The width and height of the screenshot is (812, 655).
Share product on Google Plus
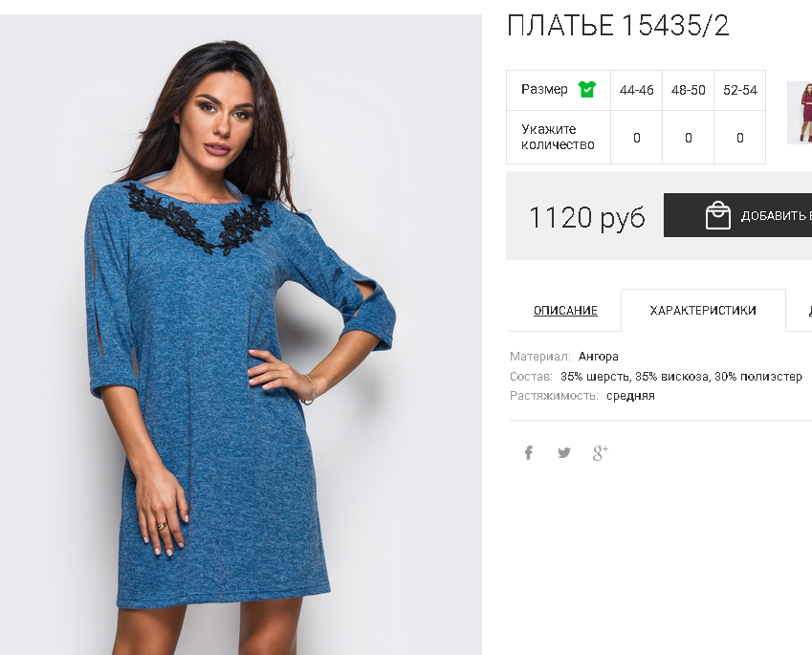click(x=601, y=453)
